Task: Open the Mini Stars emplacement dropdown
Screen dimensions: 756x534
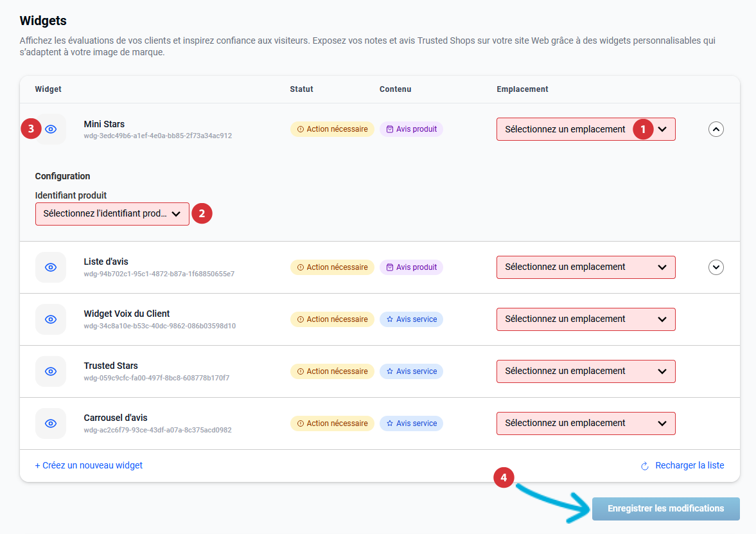Action: (x=585, y=129)
